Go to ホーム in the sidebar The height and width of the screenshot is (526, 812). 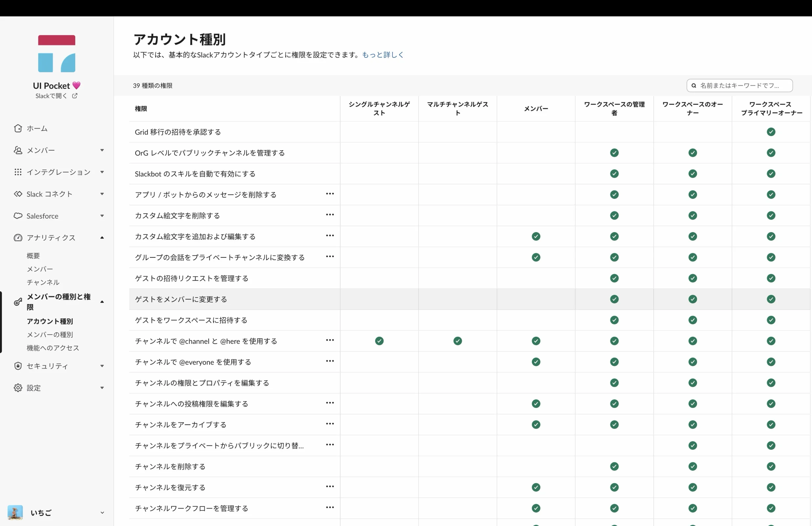pyautogui.click(x=37, y=129)
